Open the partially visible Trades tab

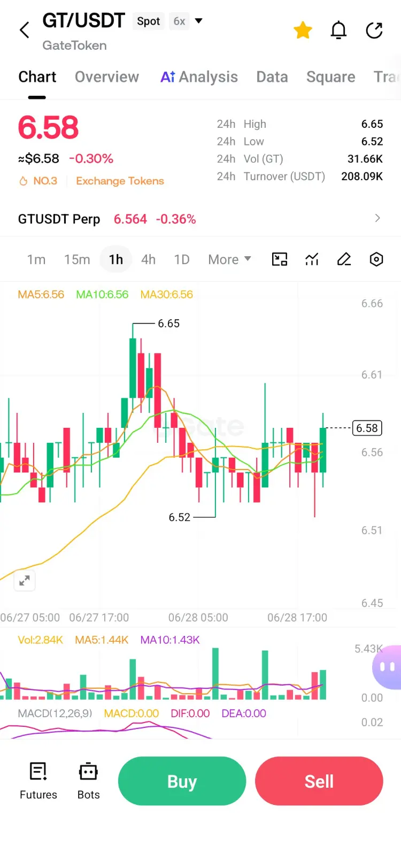pyautogui.click(x=387, y=77)
